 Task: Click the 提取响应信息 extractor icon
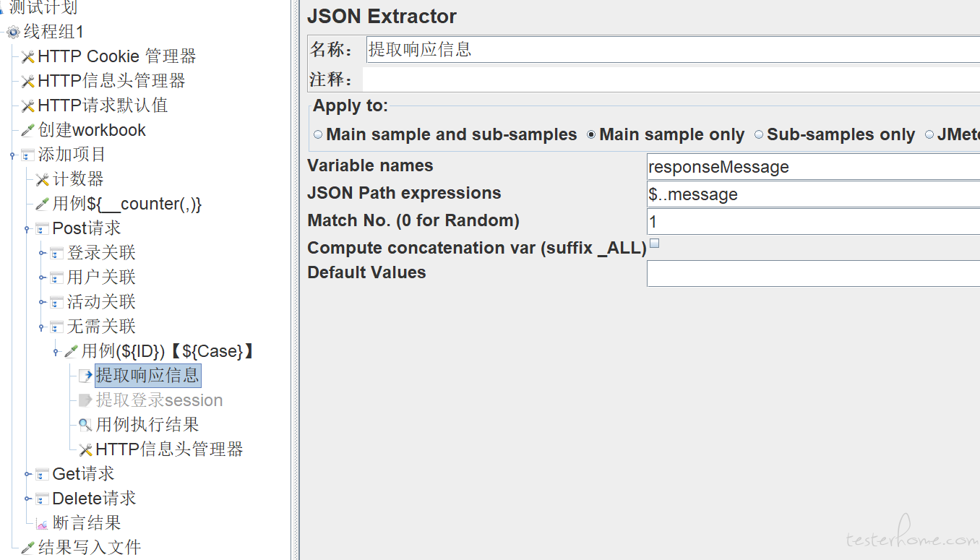[x=85, y=376]
